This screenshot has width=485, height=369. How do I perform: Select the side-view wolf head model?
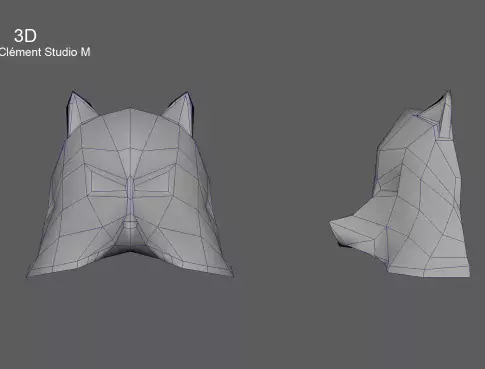(x=400, y=183)
